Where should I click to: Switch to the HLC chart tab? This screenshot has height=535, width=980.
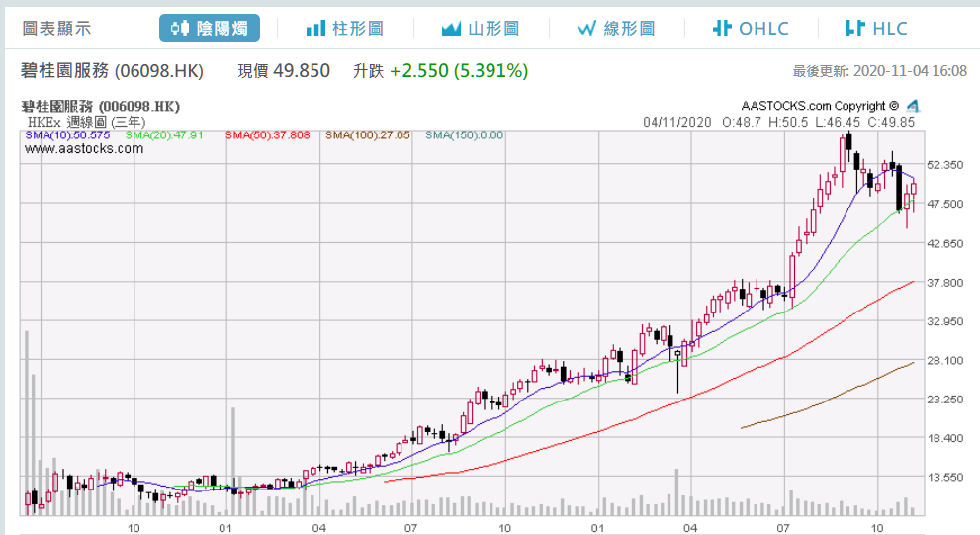tap(876, 28)
